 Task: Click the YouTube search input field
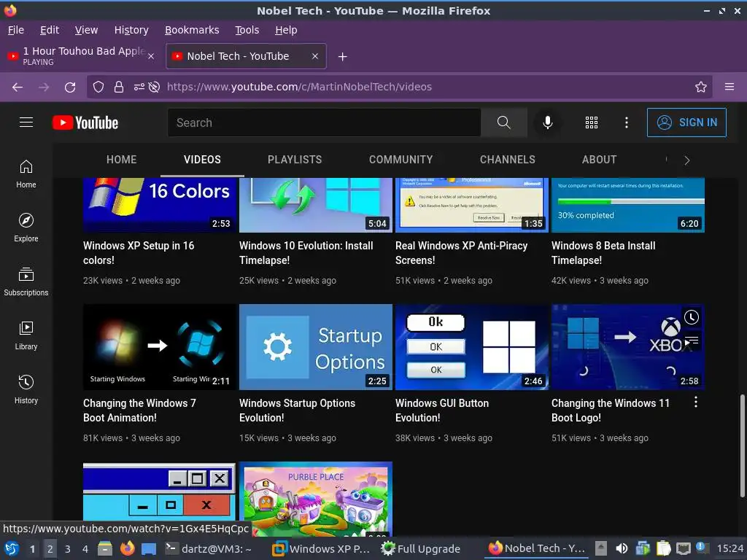[324, 122]
